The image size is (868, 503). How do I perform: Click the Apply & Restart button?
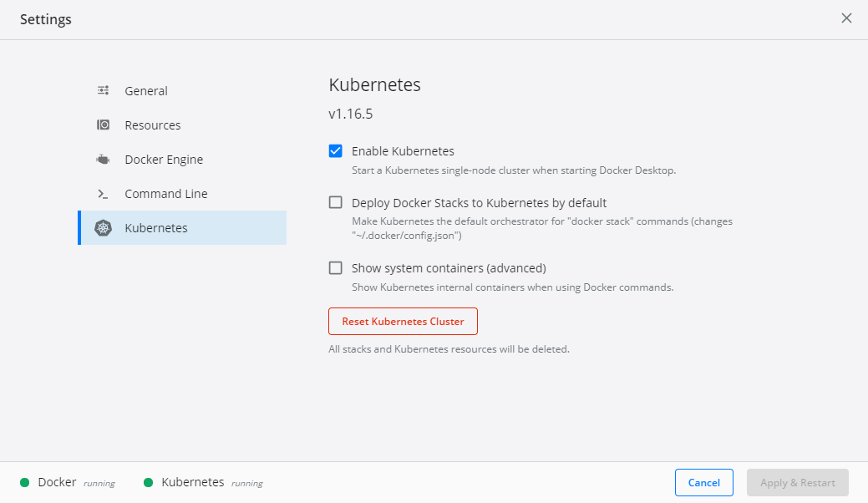click(797, 482)
